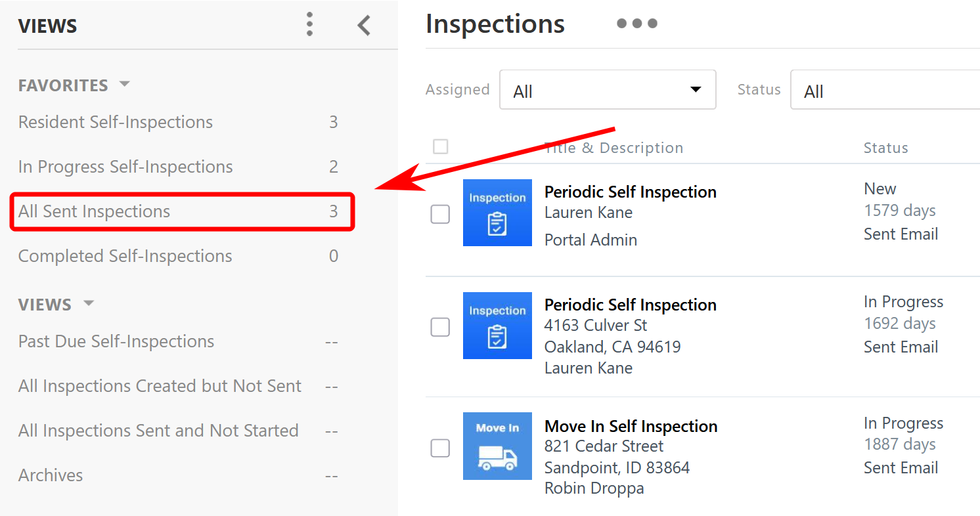The image size is (980, 516).
Task: Select the checkbox for the Oakland inspection
Action: pos(440,327)
